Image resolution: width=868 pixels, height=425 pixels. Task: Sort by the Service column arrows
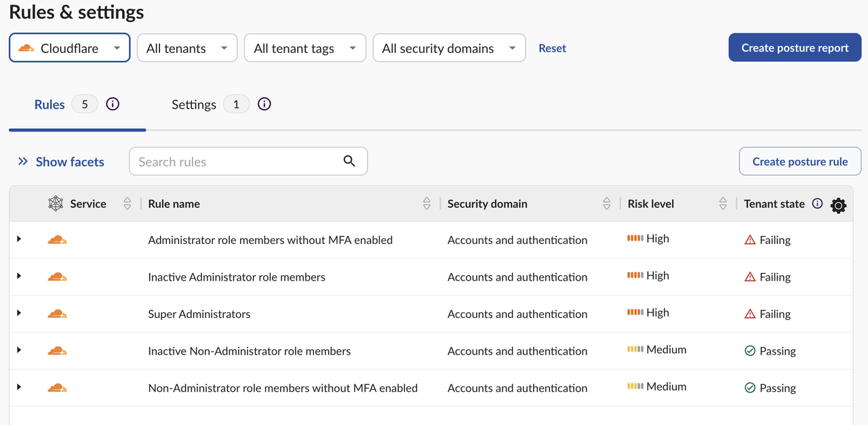point(127,203)
